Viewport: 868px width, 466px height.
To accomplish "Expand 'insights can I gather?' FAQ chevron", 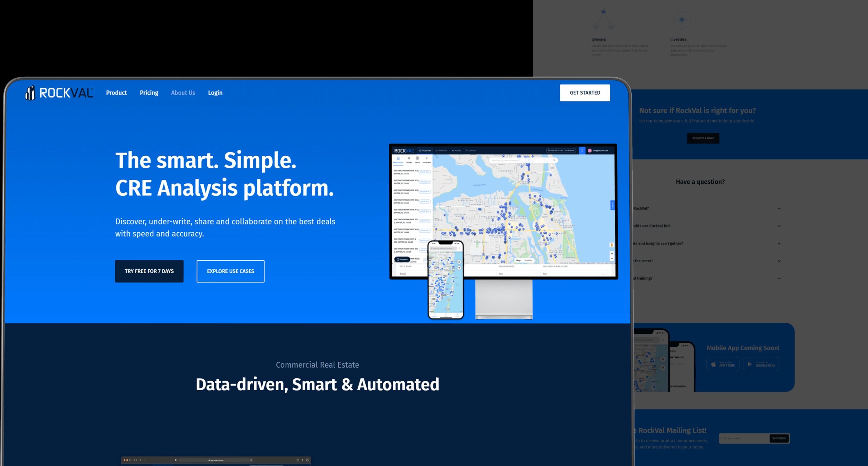I will click(779, 244).
